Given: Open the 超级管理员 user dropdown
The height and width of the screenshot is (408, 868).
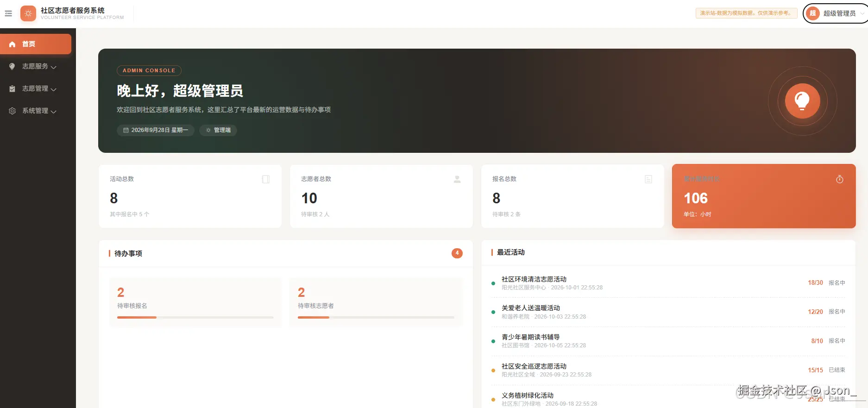Looking at the screenshot, I should pos(836,13).
